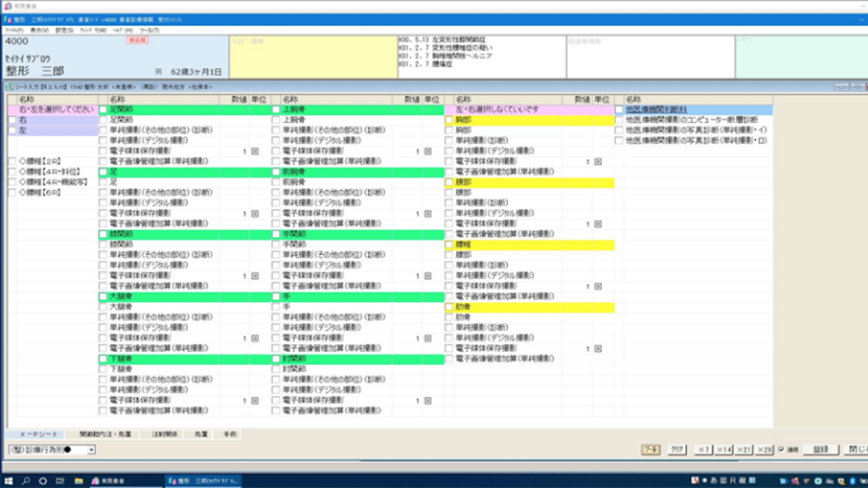
Task: Open taskbar search magnifier icon
Action: [27, 480]
